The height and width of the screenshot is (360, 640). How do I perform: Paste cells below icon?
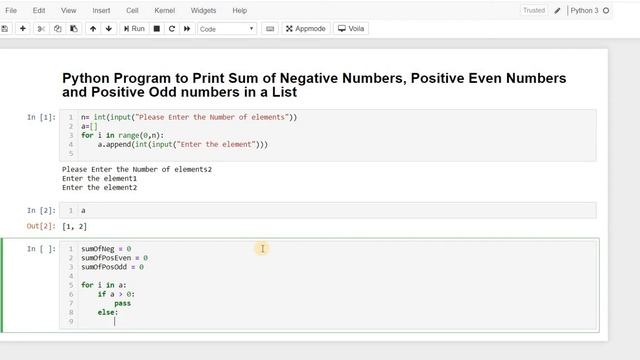[74, 29]
